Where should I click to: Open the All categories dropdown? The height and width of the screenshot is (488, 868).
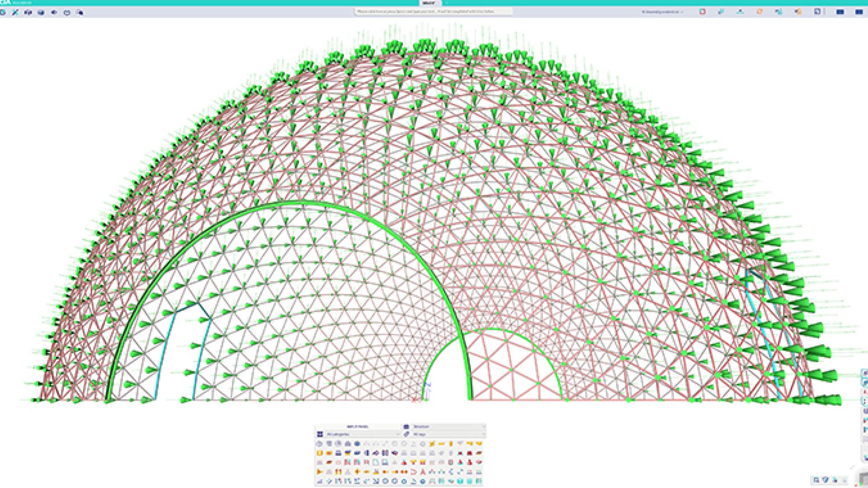tap(362, 434)
